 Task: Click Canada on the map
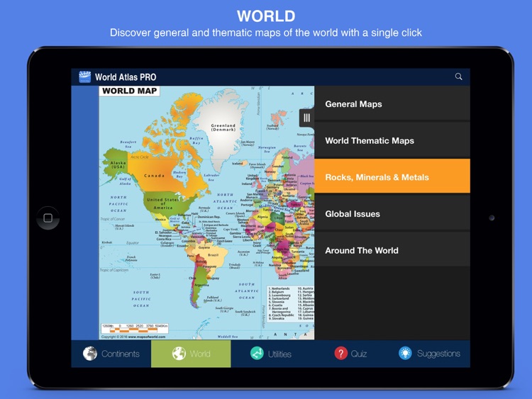[x=155, y=176]
